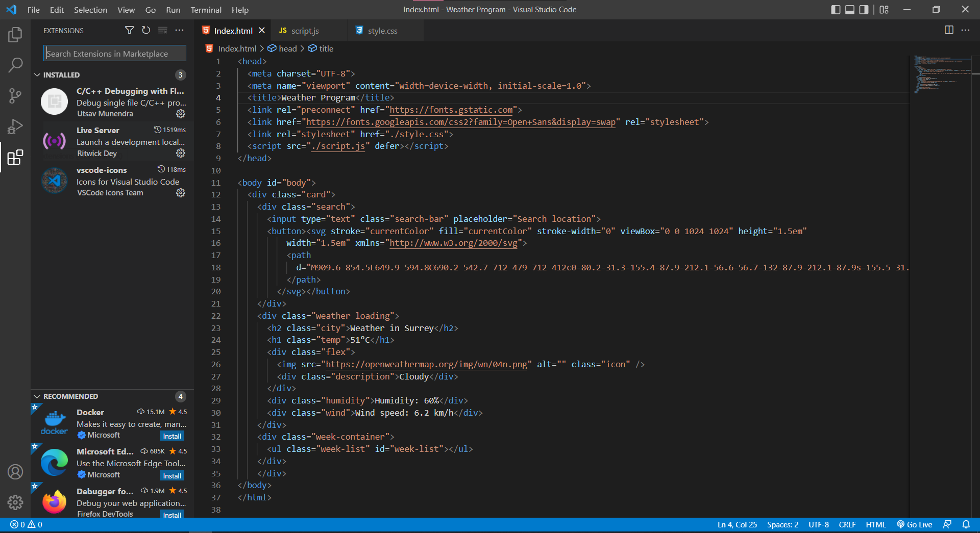This screenshot has width=980, height=533.
Task: Open the Terminal menu
Action: coord(206,9)
